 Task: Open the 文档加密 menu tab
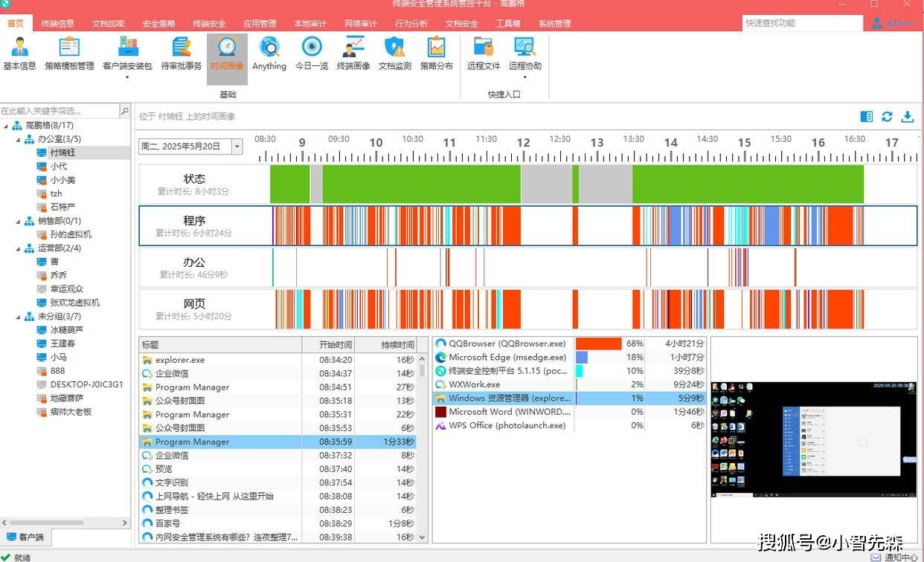[109, 23]
